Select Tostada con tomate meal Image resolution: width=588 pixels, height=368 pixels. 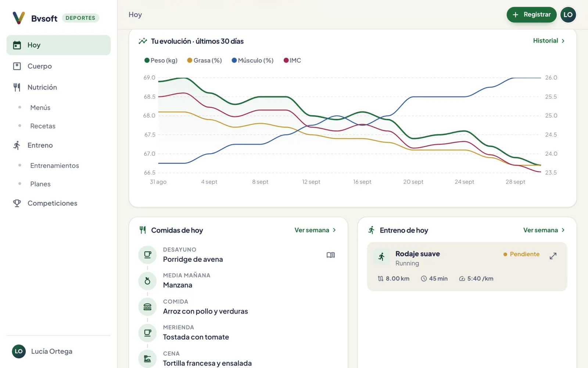pos(196,337)
